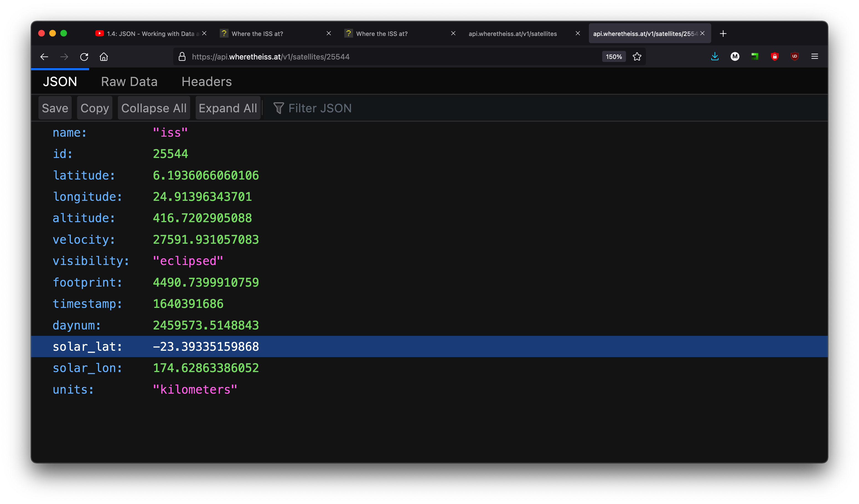The image size is (859, 504).
Task: Collapse all JSON nodes
Action: pyautogui.click(x=154, y=108)
